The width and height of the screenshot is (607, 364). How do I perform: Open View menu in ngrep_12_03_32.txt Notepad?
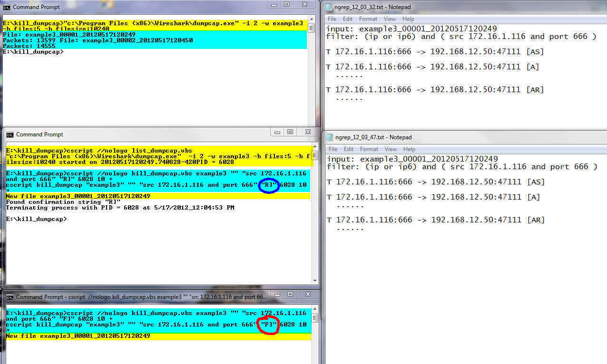(x=390, y=19)
